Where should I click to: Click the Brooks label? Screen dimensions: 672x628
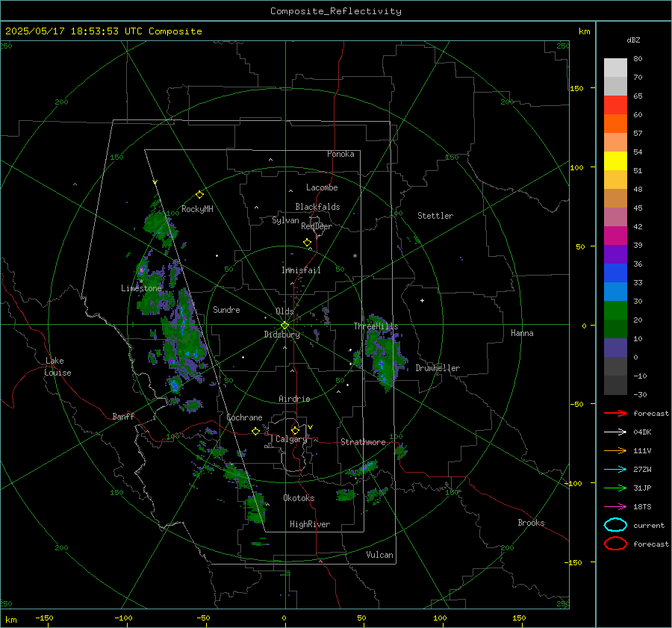(x=531, y=523)
